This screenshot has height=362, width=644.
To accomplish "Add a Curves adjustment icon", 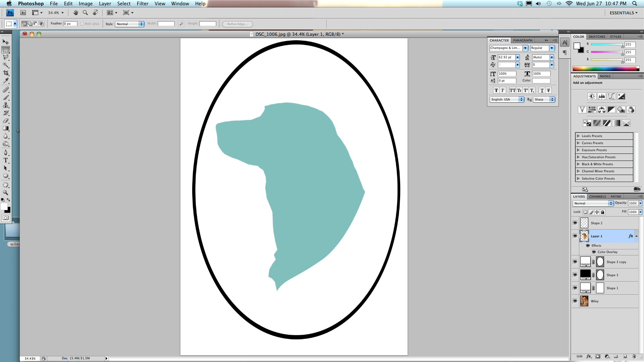I will [611, 97].
